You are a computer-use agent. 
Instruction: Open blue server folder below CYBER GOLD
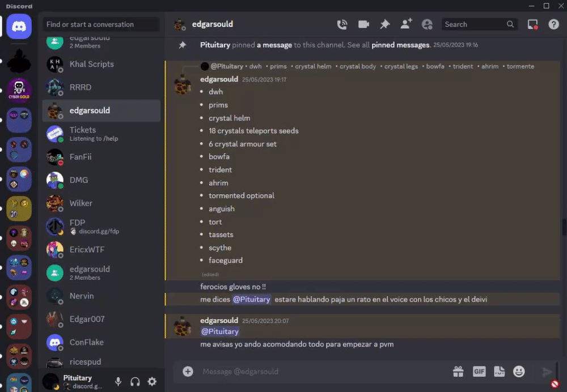[19, 120]
